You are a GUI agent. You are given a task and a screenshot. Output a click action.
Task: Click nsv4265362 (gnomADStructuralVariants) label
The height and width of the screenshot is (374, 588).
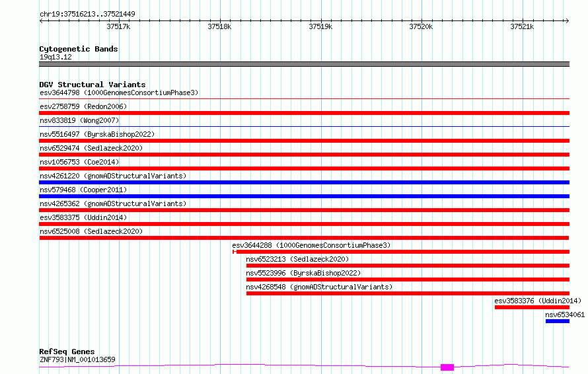113,204
